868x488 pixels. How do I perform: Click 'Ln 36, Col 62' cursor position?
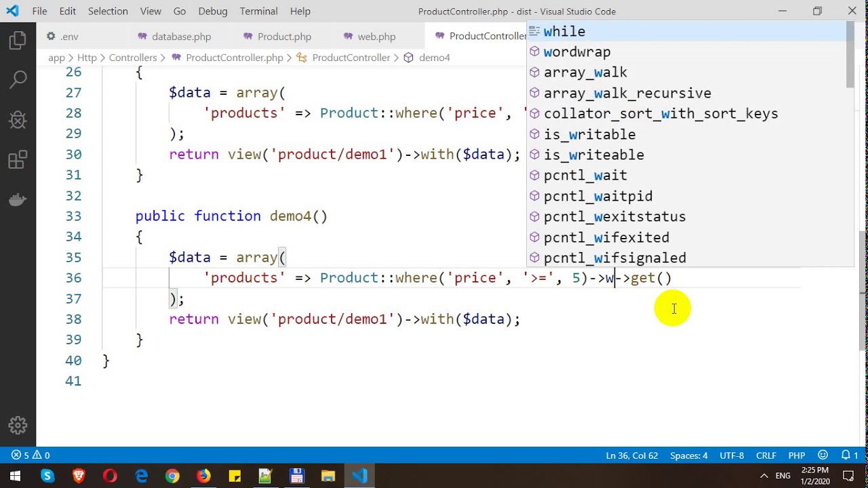632,455
